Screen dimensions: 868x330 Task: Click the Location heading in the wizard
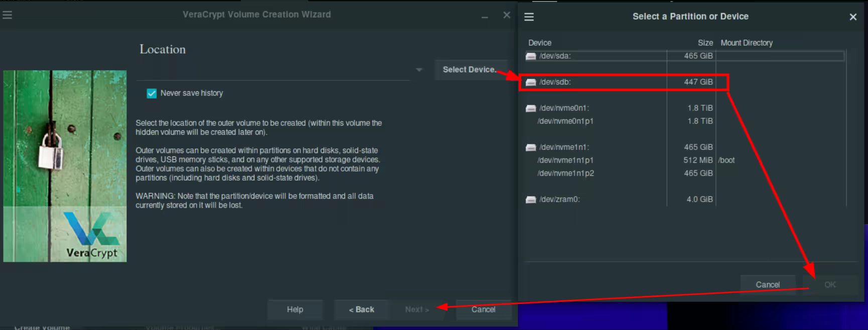[163, 50]
